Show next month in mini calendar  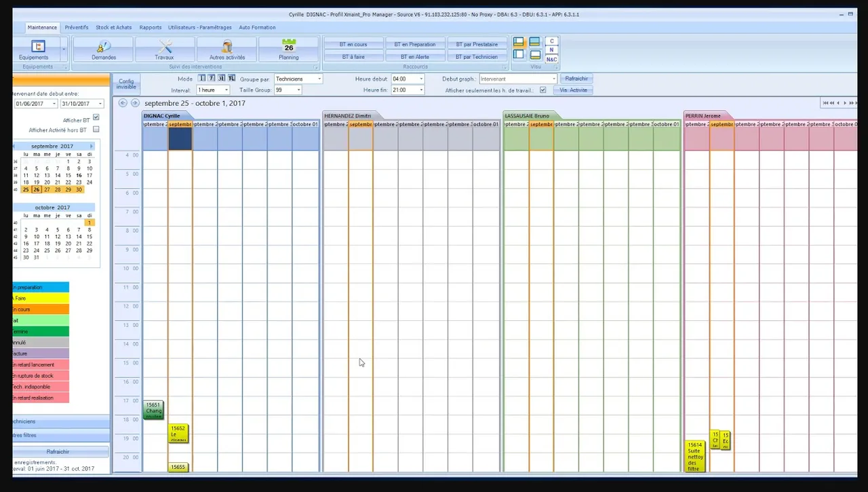92,146
